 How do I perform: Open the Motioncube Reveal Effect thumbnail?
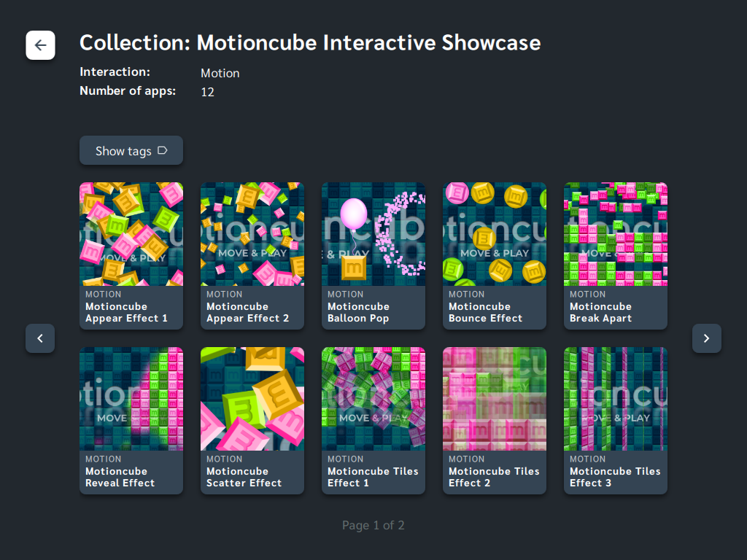(131, 399)
